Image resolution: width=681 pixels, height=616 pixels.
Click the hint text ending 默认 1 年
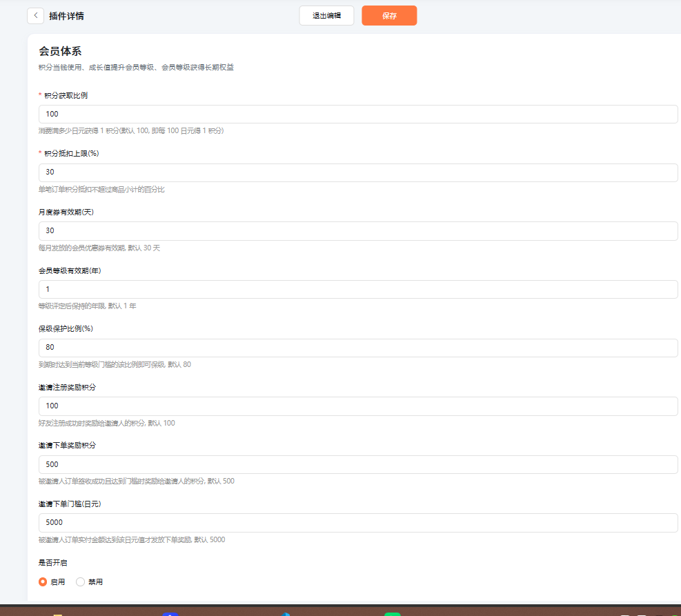click(x=88, y=306)
